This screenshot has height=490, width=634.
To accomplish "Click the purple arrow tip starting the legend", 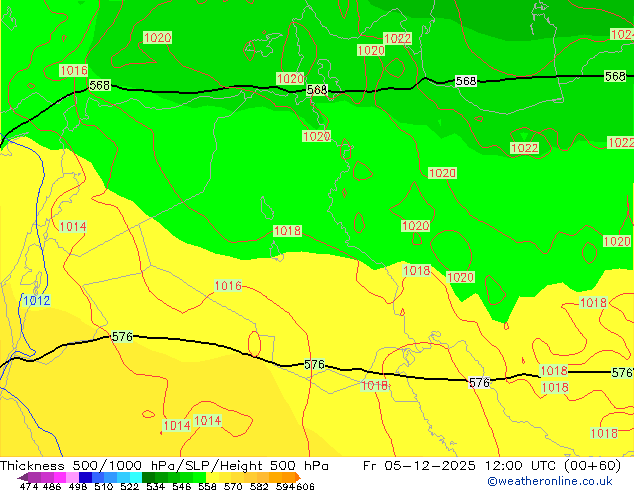I will point(22,477).
